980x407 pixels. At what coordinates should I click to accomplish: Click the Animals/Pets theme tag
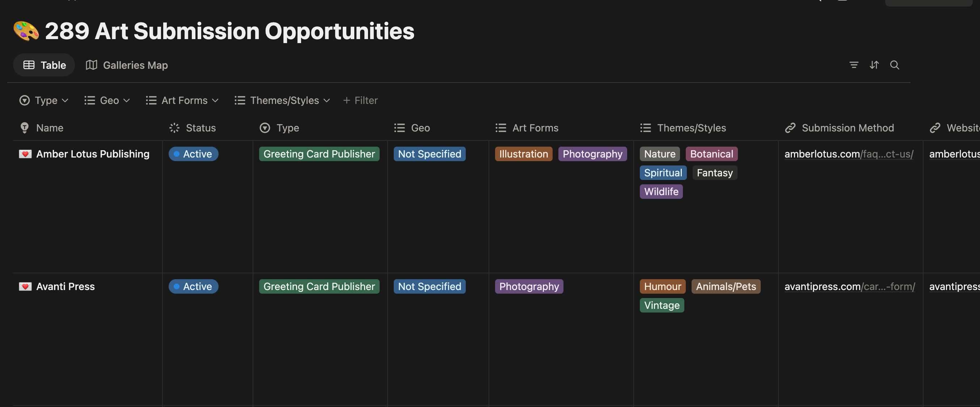[x=726, y=286]
